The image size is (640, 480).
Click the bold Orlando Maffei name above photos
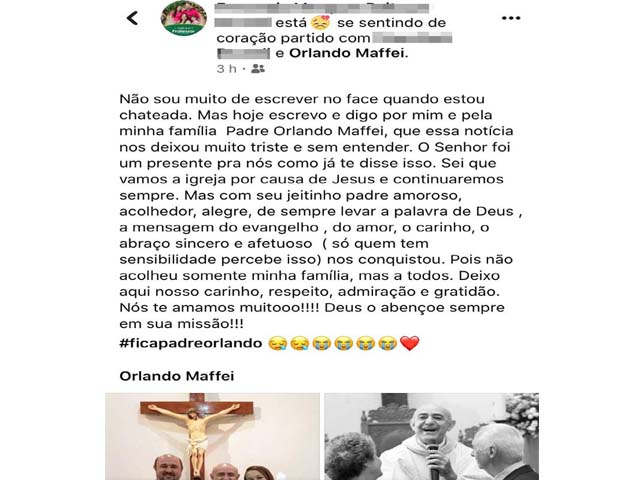click(x=177, y=376)
